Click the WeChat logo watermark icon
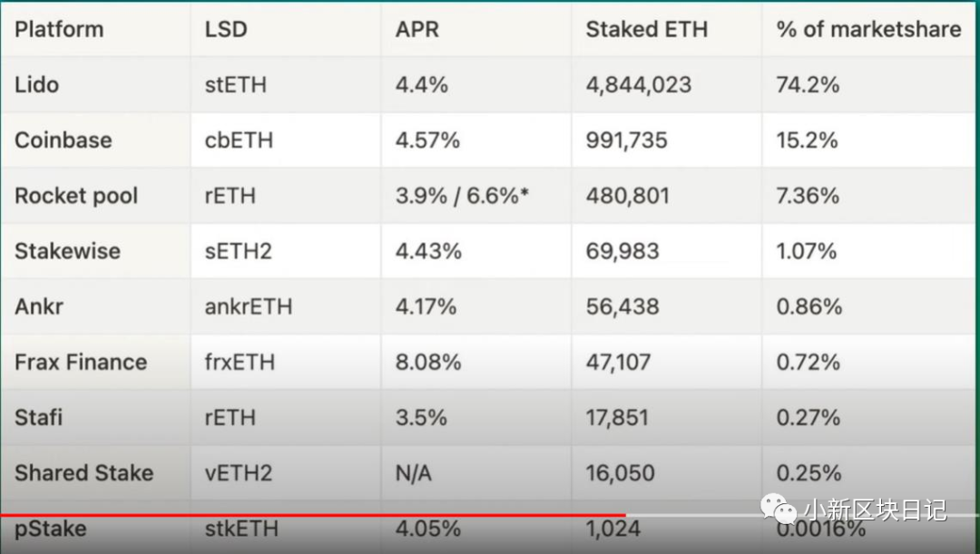This screenshot has width=980, height=554. coord(778,509)
